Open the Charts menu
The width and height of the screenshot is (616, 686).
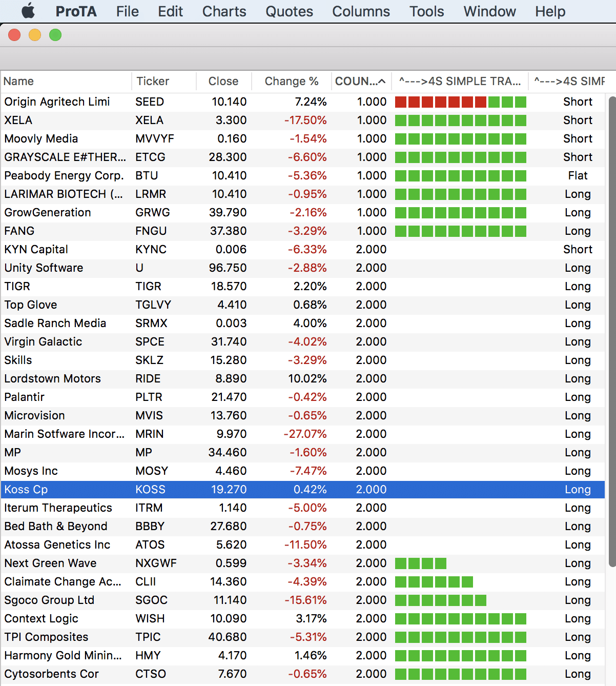point(224,11)
